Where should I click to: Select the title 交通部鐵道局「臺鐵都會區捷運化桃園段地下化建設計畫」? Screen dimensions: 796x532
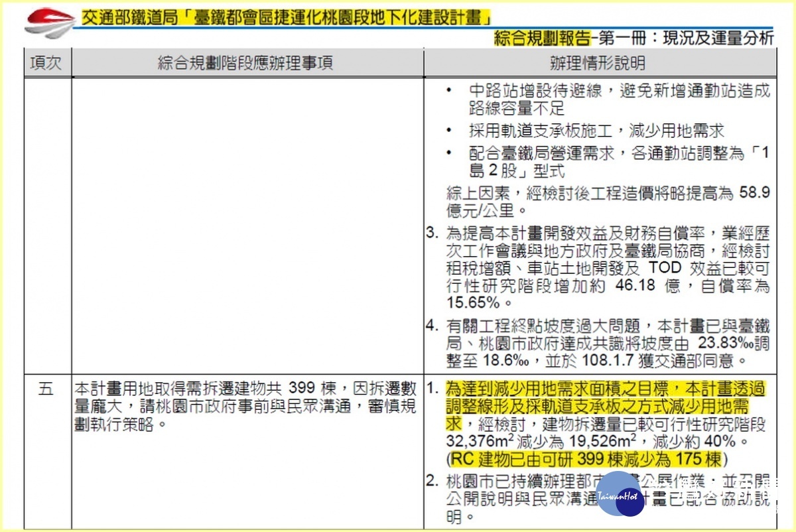[x=285, y=17]
